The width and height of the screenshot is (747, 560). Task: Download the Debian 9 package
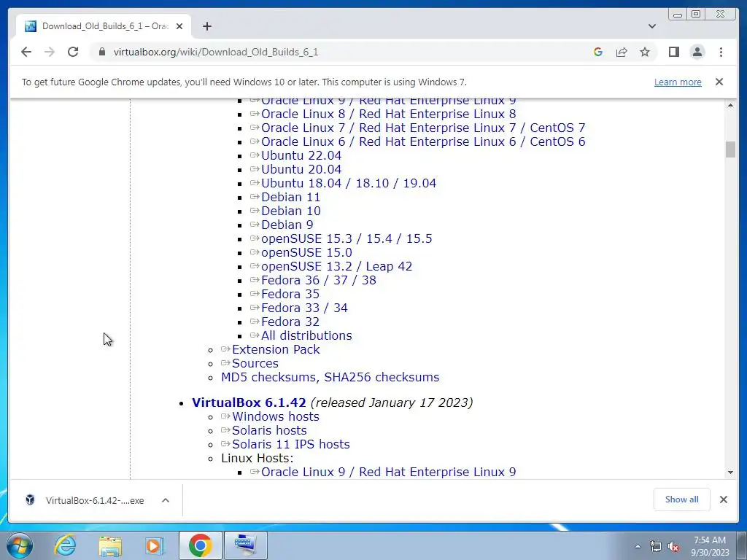(287, 225)
